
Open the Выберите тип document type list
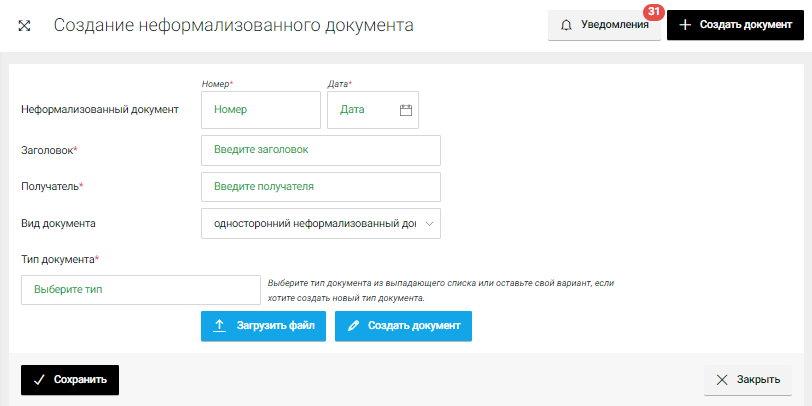(x=140, y=290)
